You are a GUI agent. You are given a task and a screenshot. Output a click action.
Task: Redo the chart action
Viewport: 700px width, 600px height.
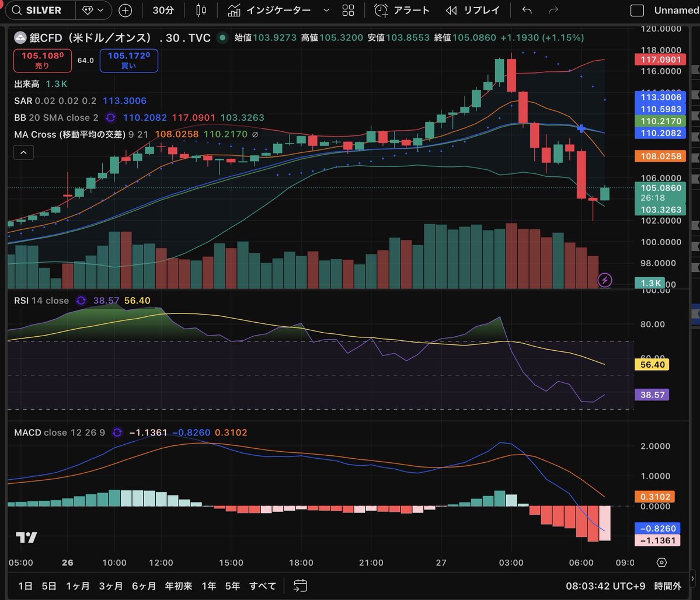pos(553,11)
